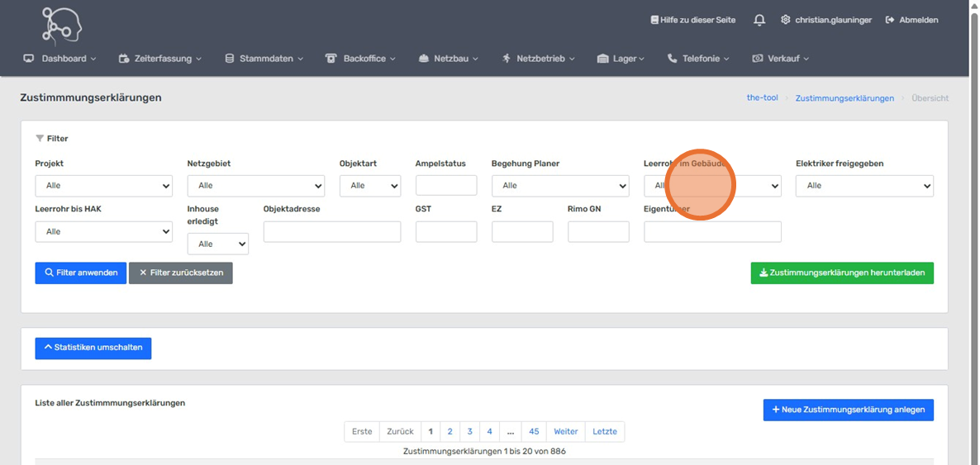This screenshot has height=465, width=980.
Task: Toggle statistics with Statistiken umschalten
Action: pos(93,348)
